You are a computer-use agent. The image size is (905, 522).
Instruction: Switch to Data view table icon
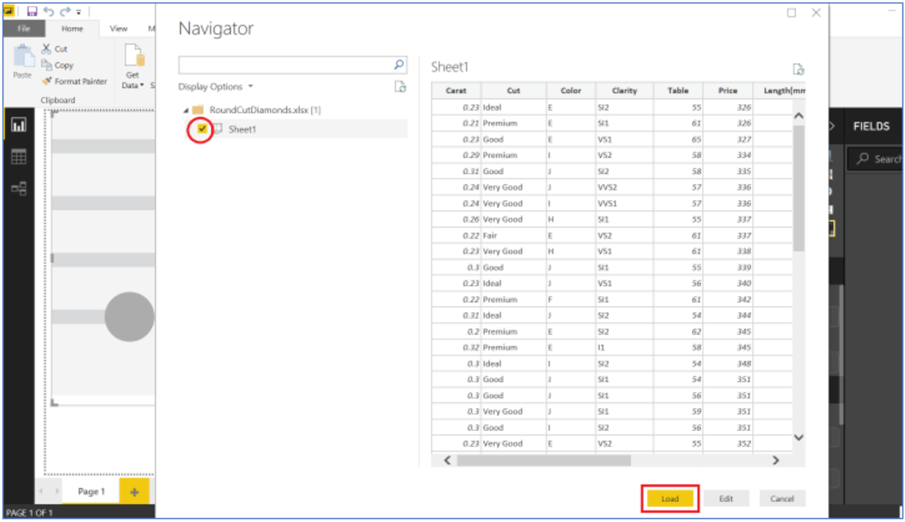pyautogui.click(x=18, y=156)
